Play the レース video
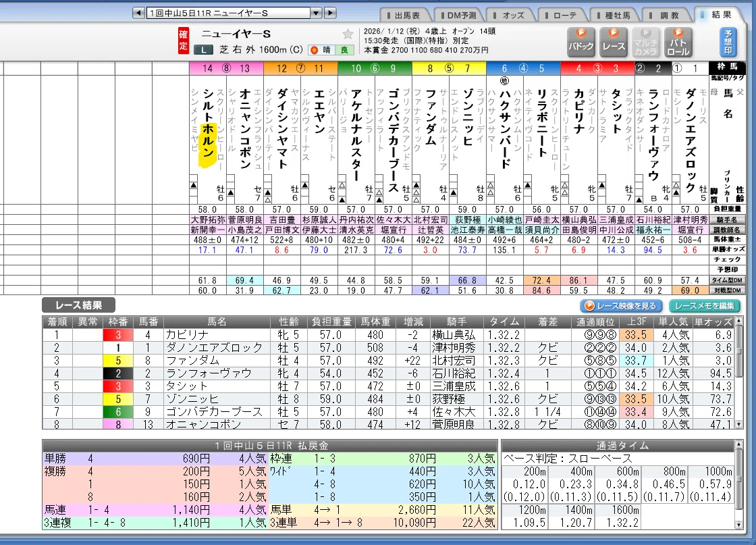 (614, 41)
